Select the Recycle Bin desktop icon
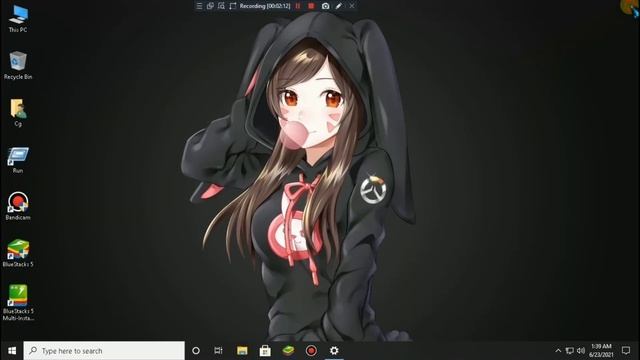 (18, 65)
